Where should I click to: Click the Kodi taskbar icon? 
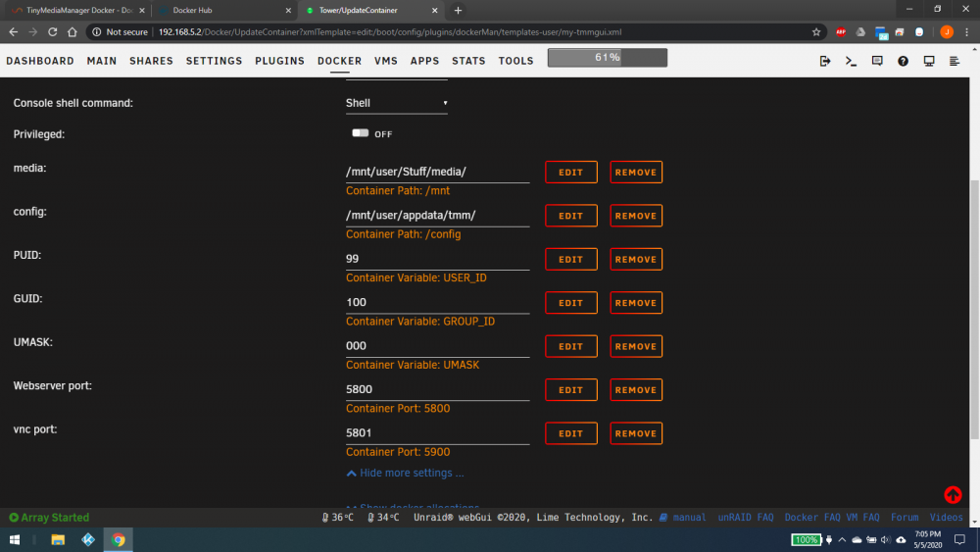(88, 539)
